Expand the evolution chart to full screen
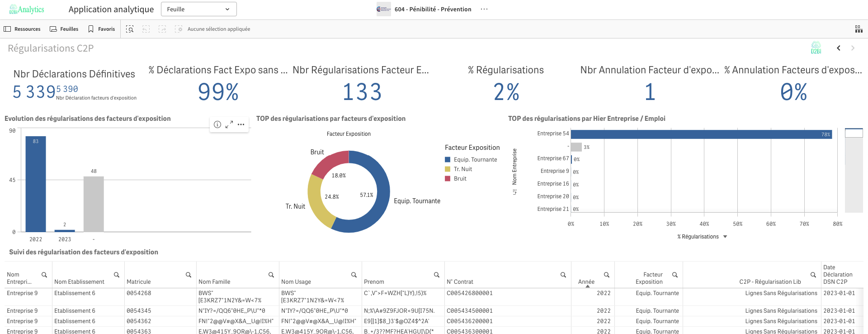 click(x=229, y=124)
